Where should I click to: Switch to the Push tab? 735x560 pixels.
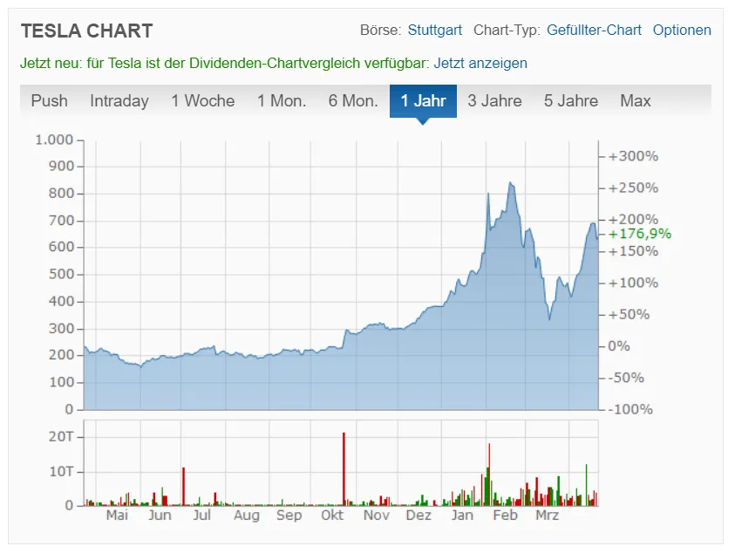[x=49, y=101]
